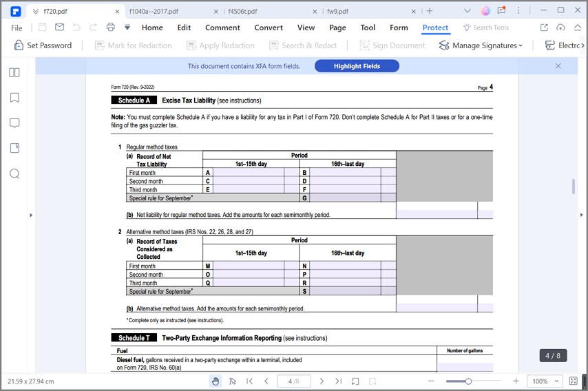Screen dimensions: 588x391
Task: Jump to the last page button
Action: click(338, 381)
